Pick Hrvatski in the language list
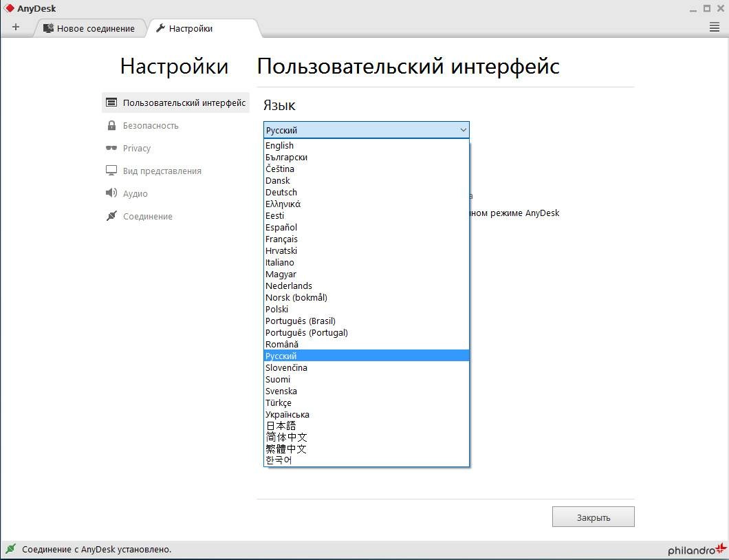 (367, 250)
